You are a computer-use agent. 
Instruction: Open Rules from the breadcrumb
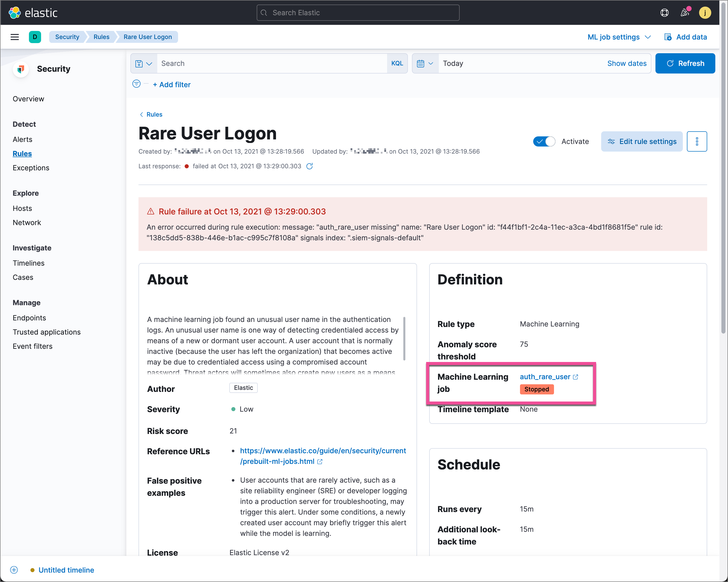click(101, 37)
